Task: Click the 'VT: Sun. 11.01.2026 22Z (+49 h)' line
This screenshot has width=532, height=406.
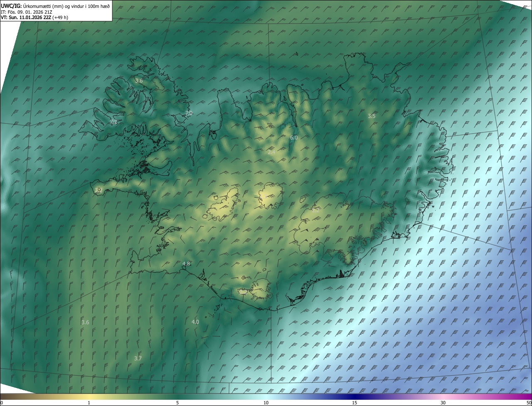Action: coord(34,17)
